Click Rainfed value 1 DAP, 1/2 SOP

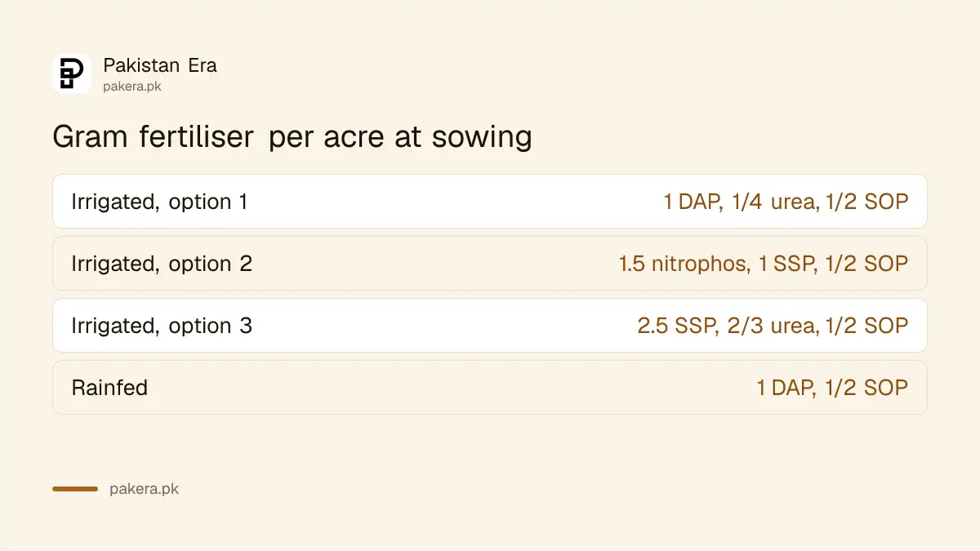832,388
